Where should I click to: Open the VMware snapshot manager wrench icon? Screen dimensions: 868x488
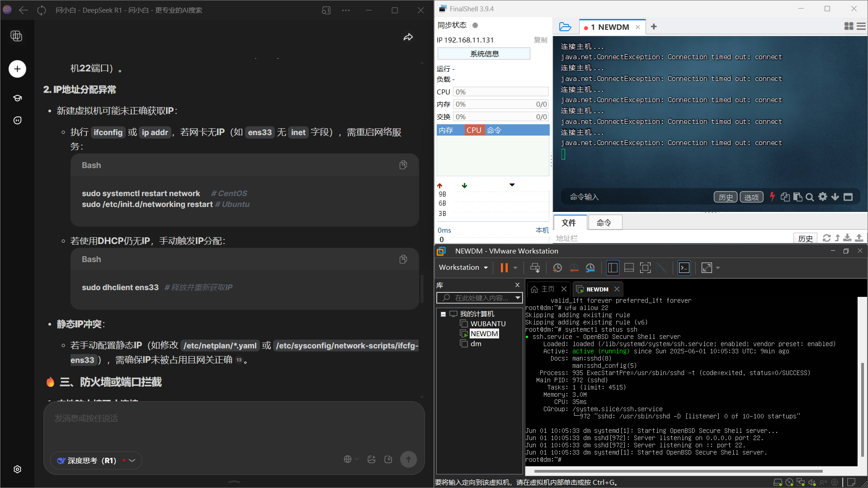pos(590,268)
